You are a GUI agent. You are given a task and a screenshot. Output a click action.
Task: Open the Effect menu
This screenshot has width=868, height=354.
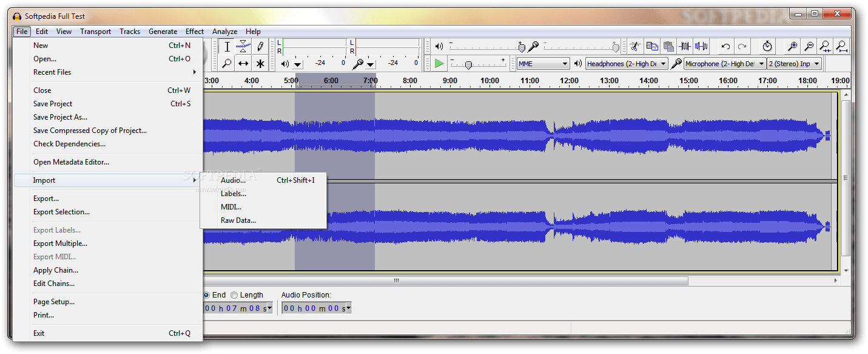[195, 32]
